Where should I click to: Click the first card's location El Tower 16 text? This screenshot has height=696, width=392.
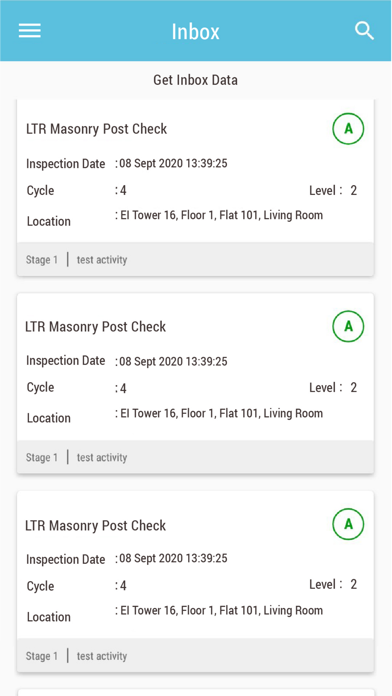219,216
